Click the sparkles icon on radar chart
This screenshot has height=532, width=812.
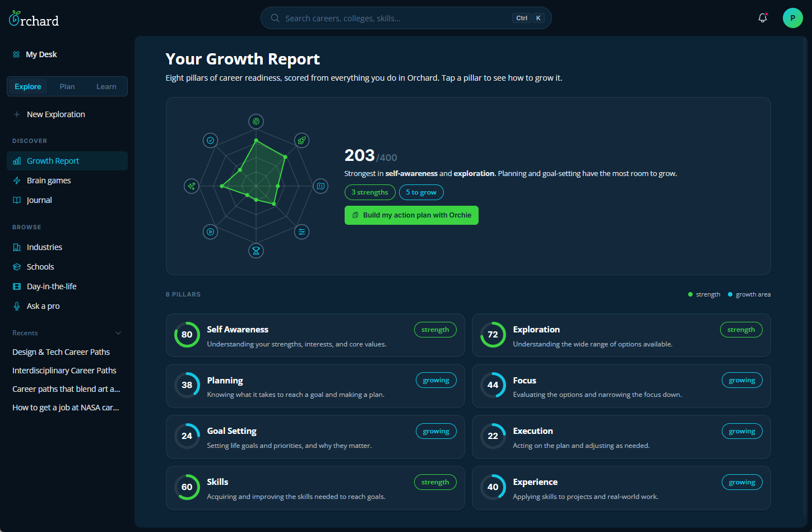[x=192, y=186]
